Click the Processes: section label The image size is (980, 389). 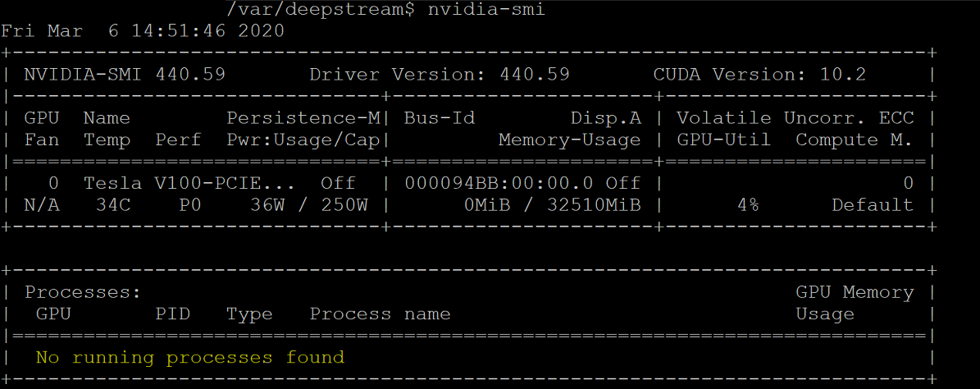pos(83,292)
